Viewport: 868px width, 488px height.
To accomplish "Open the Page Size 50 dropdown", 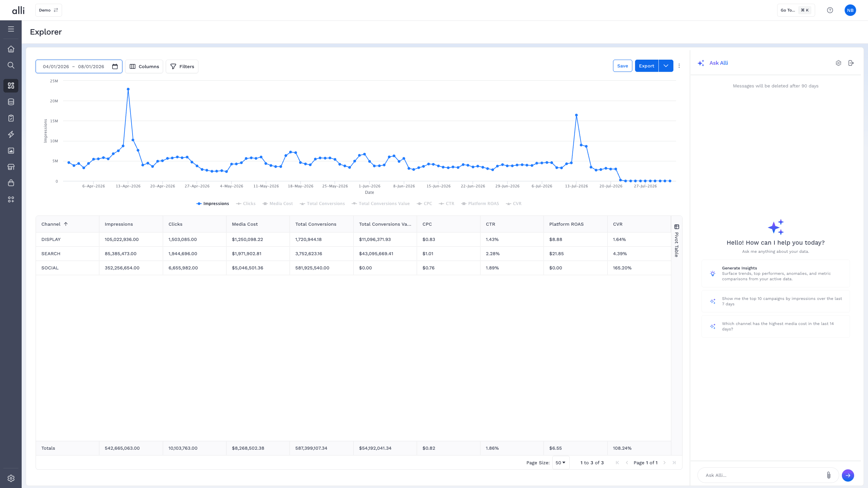I will pyautogui.click(x=561, y=463).
